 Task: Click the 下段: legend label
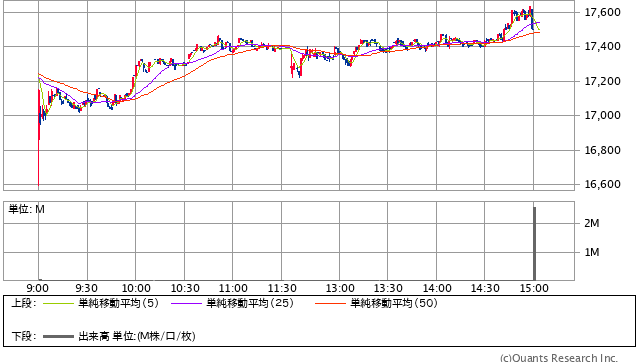click(24, 337)
